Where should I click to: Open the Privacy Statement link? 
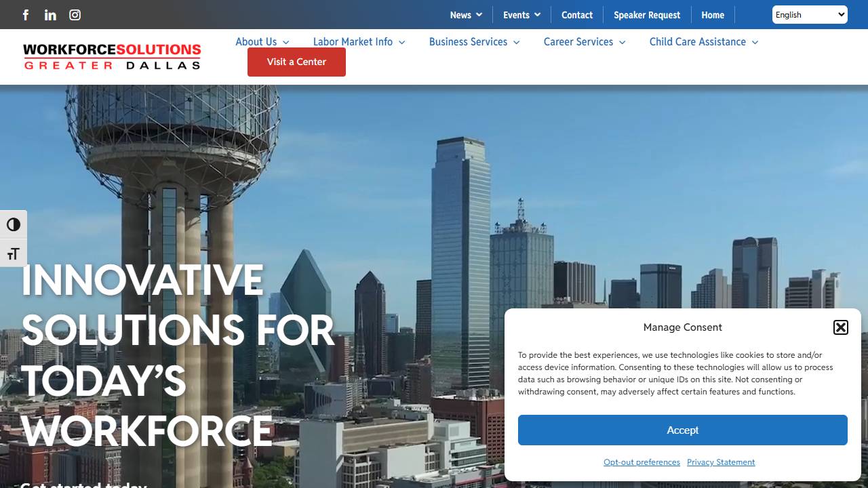tap(721, 462)
